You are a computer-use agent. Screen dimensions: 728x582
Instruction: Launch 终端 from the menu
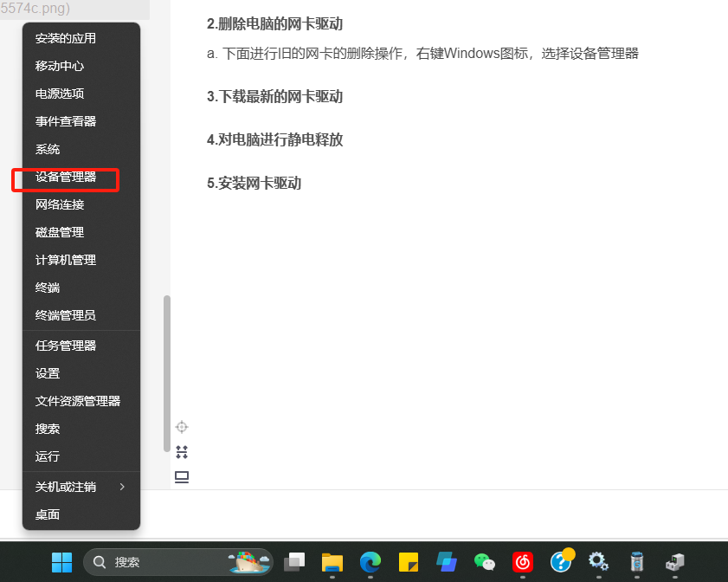pos(81,288)
